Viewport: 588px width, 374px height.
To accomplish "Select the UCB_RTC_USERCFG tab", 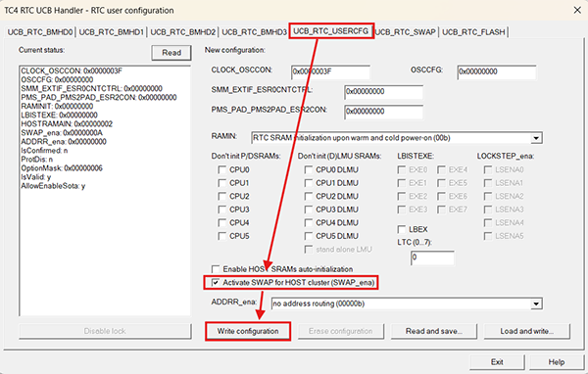I will point(331,31).
